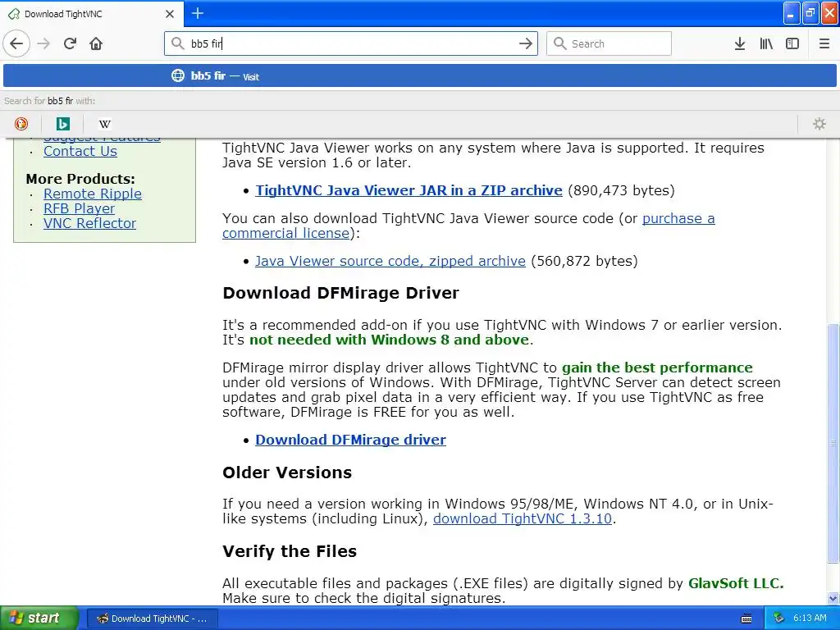Select the Download TightVNC tab
This screenshot has height=630, width=840.
click(92, 14)
